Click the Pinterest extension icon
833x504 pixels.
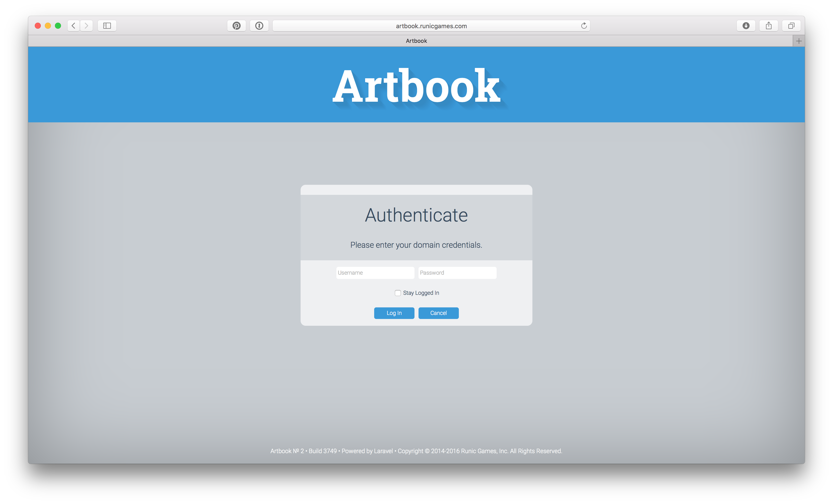point(236,26)
